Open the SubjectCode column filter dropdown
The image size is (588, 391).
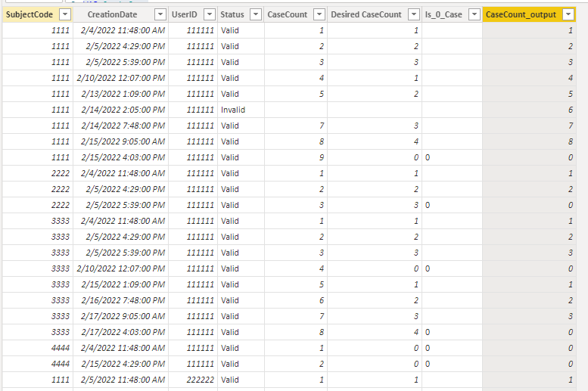[65, 14]
